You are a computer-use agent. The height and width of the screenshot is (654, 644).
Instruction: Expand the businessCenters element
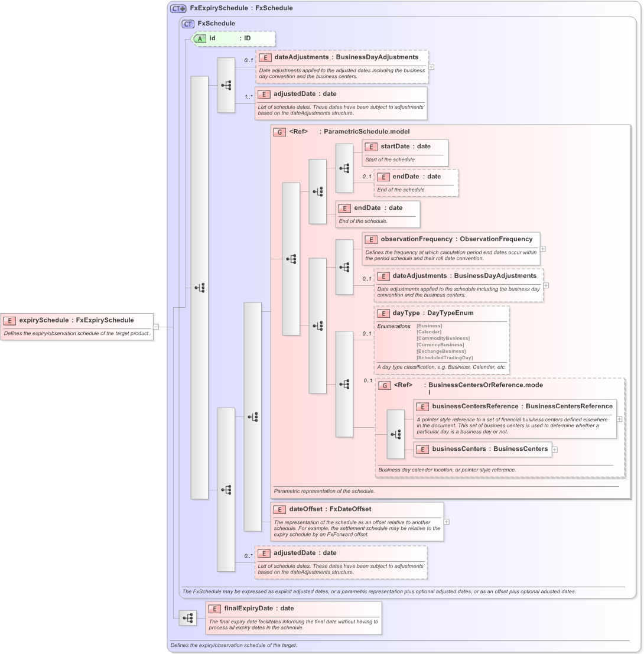pyautogui.click(x=555, y=449)
